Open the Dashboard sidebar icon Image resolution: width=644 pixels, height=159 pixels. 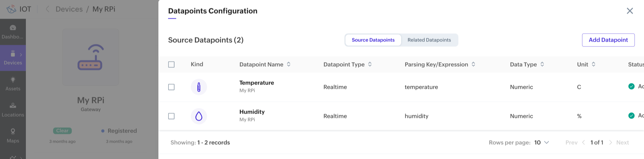click(13, 28)
